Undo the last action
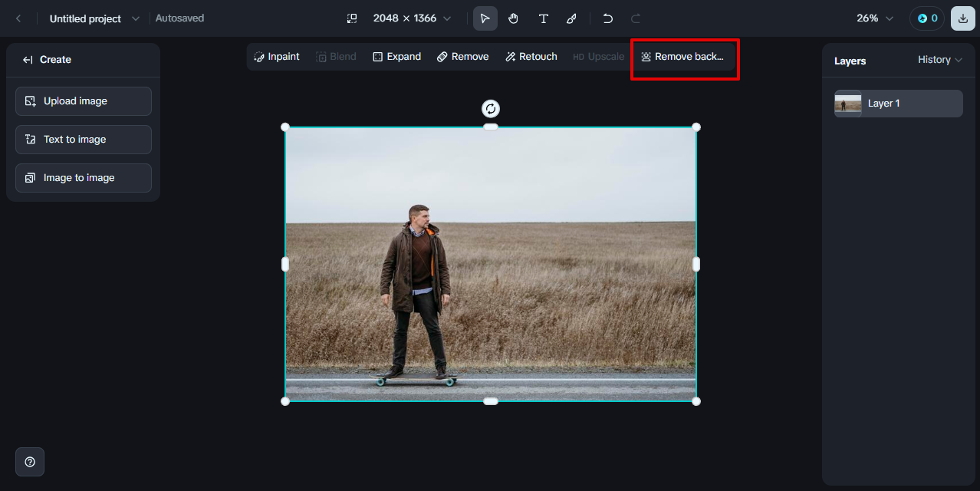 point(608,18)
